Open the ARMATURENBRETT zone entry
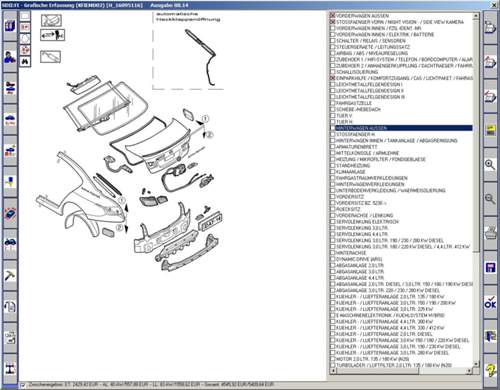 click(356, 147)
